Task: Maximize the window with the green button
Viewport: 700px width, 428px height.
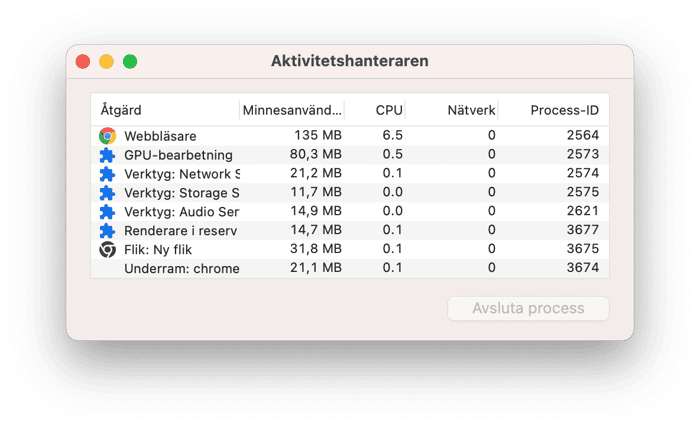Action: 130,61
